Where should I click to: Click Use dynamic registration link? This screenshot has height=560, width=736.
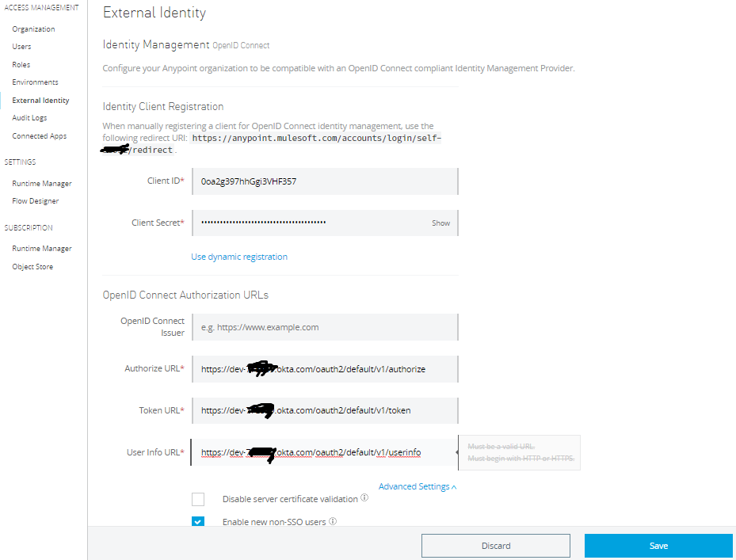click(x=239, y=257)
